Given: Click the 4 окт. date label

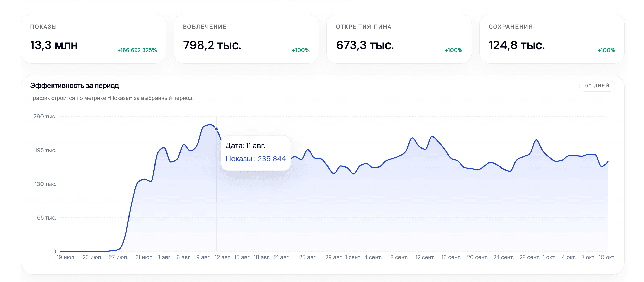Looking at the screenshot, I should coord(569,257).
